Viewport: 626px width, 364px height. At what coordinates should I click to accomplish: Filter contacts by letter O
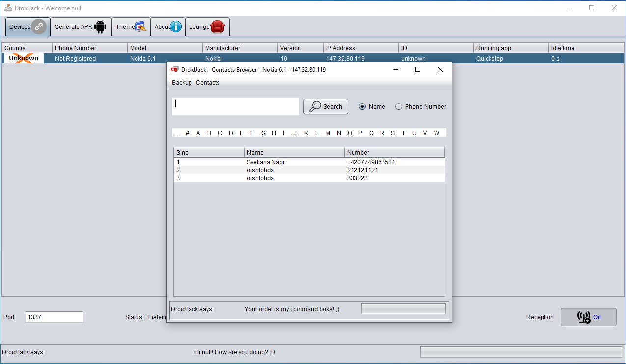[350, 133]
